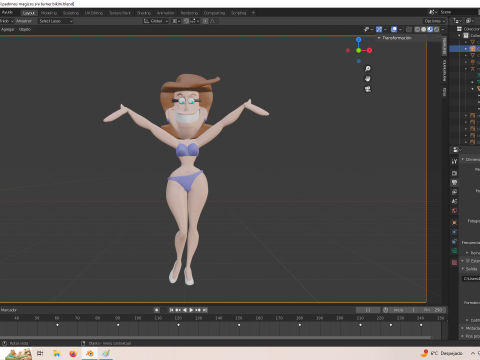
Task: Select material preview shading mode
Action: point(430,29)
